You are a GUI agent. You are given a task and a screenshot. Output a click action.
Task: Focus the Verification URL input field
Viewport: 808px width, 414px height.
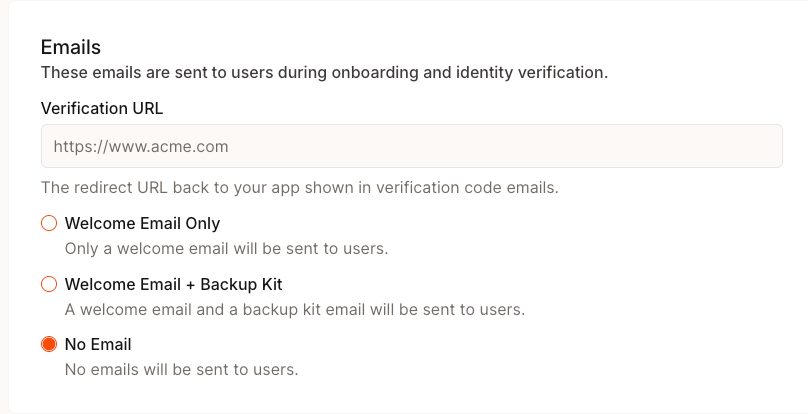[411, 146]
